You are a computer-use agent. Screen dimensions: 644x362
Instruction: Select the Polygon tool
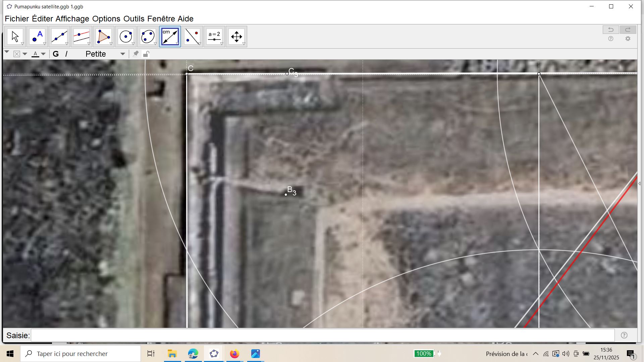103,36
